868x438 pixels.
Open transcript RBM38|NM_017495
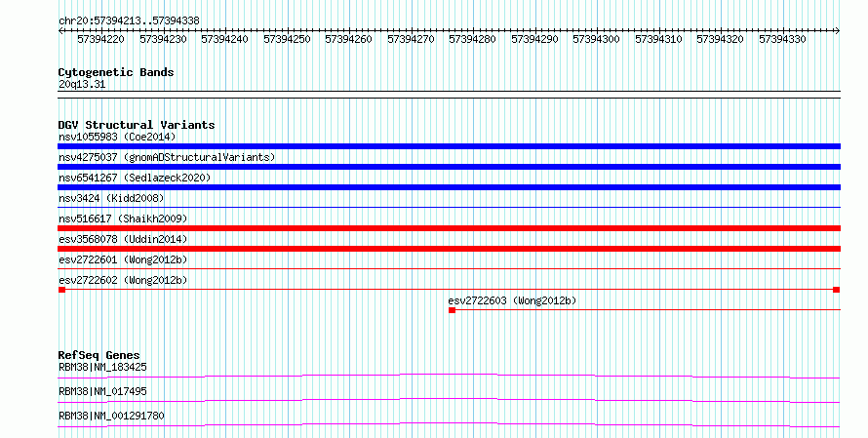tap(102, 391)
